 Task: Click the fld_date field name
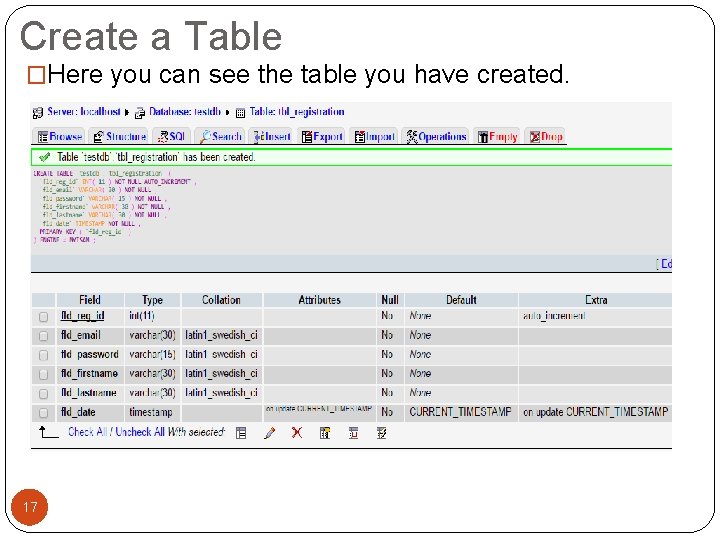pyautogui.click(x=78, y=412)
